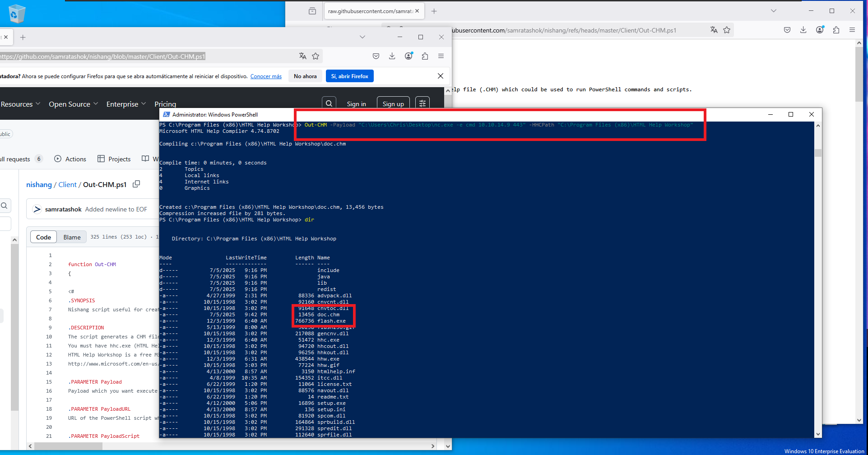Expand the Open Source menu on GitHub

(73, 104)
